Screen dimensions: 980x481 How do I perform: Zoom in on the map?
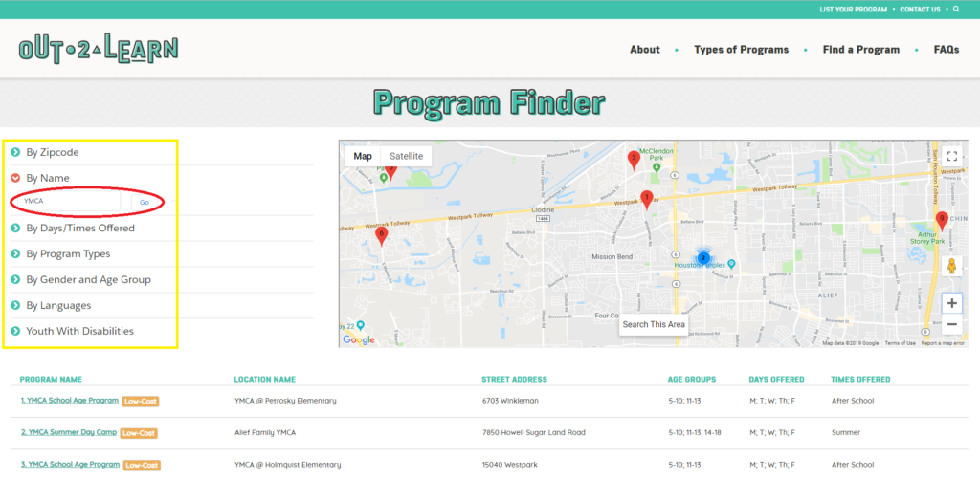[x=952, y=303]
